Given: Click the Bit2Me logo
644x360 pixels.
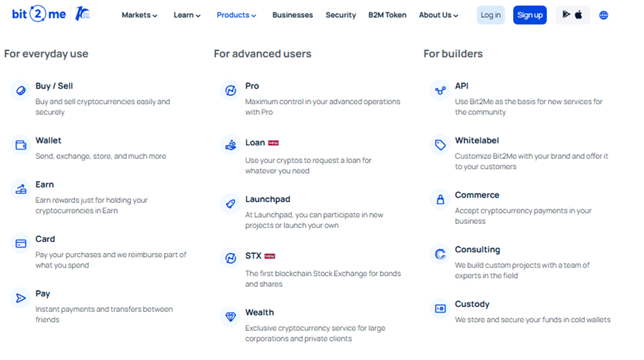Looking at the screenshot, I should [38, 14].
